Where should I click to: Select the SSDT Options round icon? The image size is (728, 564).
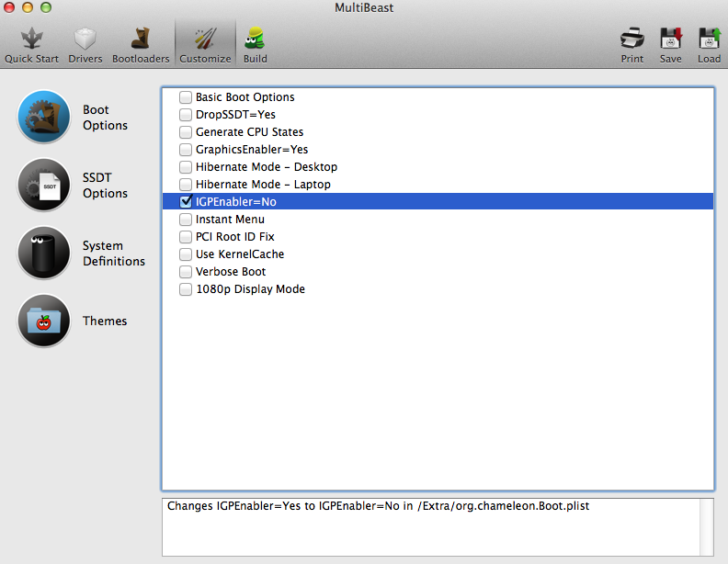43,185
